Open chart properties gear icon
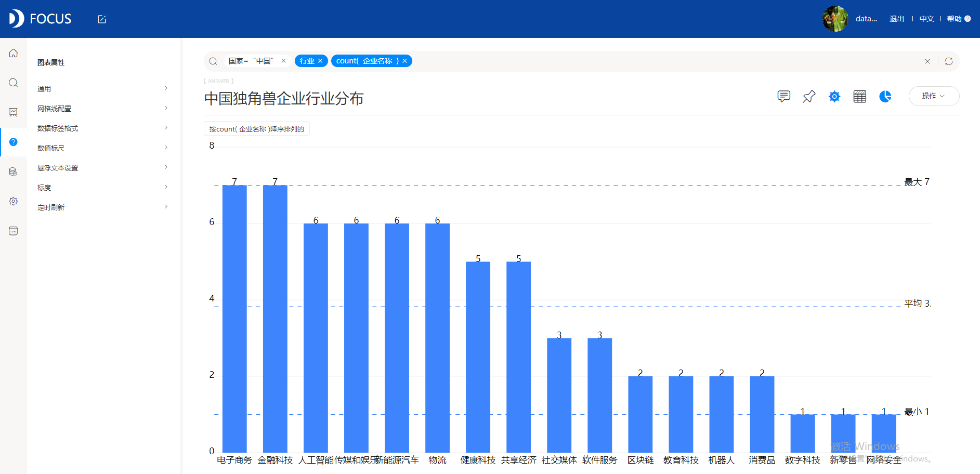This screenshot has width=980, height=474. click(x=834, y=96)
